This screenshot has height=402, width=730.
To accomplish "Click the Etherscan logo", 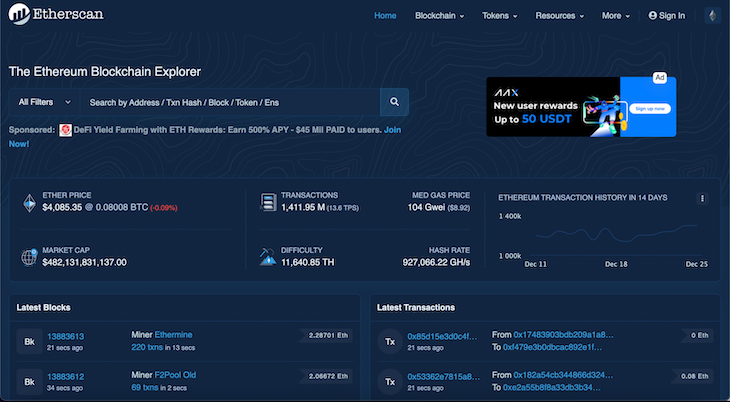I will [56, 14].
